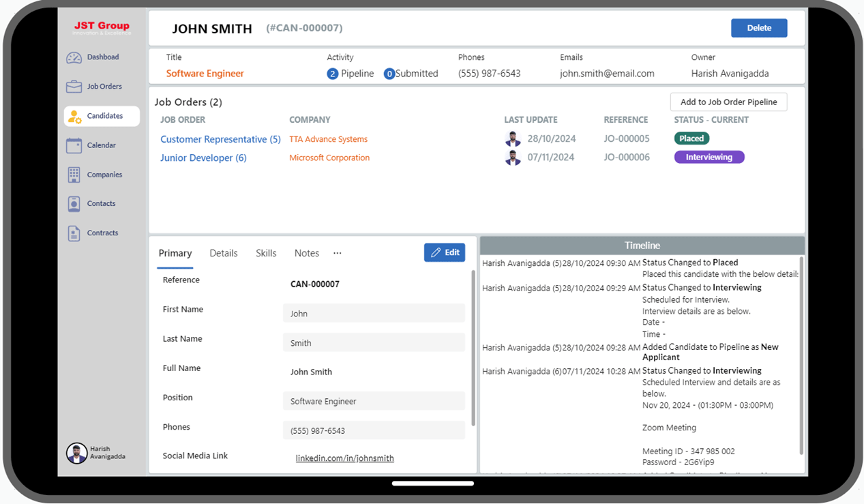This screenshot has height=504, width=864.
Task: Click inside the First Name field
Action: (x=374, y=313)
